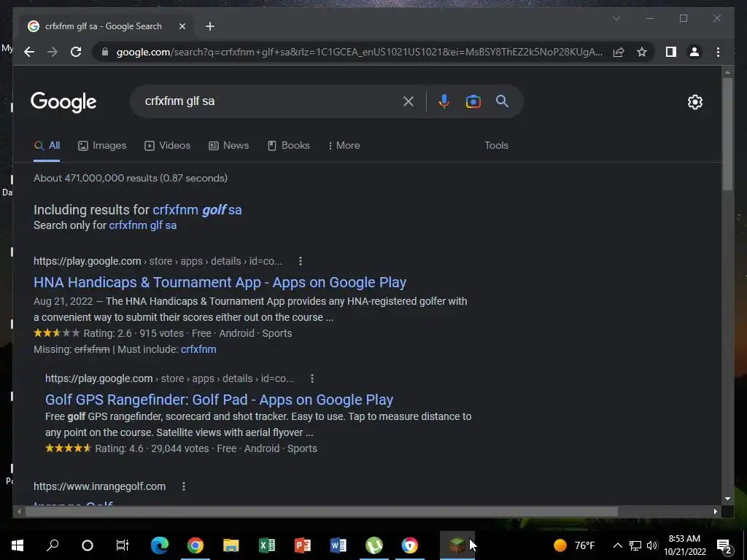Click the forward navigation arrow
The width and height of the screenshot is (747, 560).
pos(53,52)
